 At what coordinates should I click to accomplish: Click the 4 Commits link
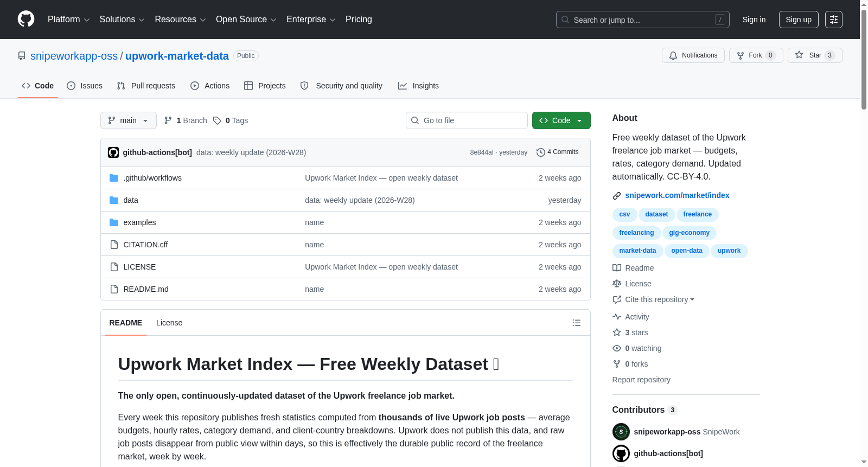click(557, 152)
